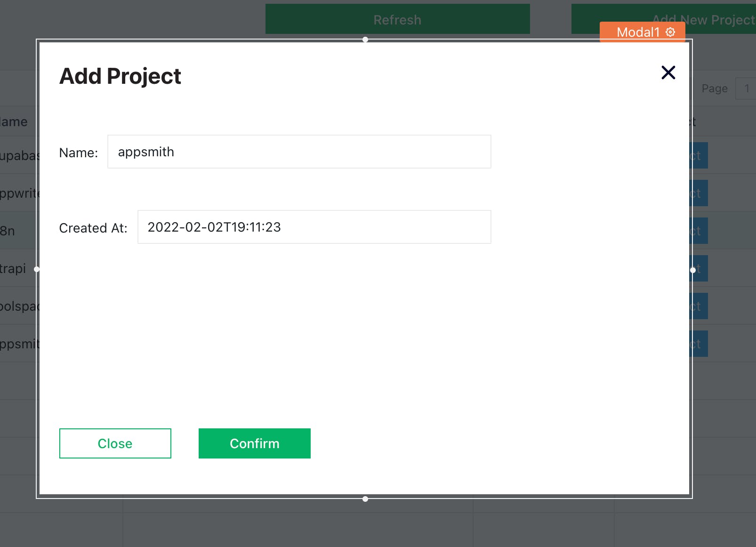Click the left-edge resize handle of the modal

click(x=37, y=269)
